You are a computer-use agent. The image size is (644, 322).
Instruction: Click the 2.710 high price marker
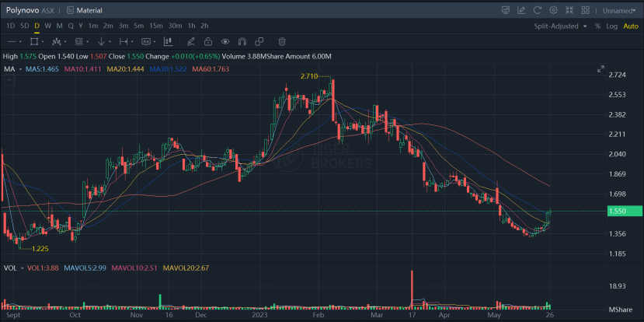[x=308, y=76]
